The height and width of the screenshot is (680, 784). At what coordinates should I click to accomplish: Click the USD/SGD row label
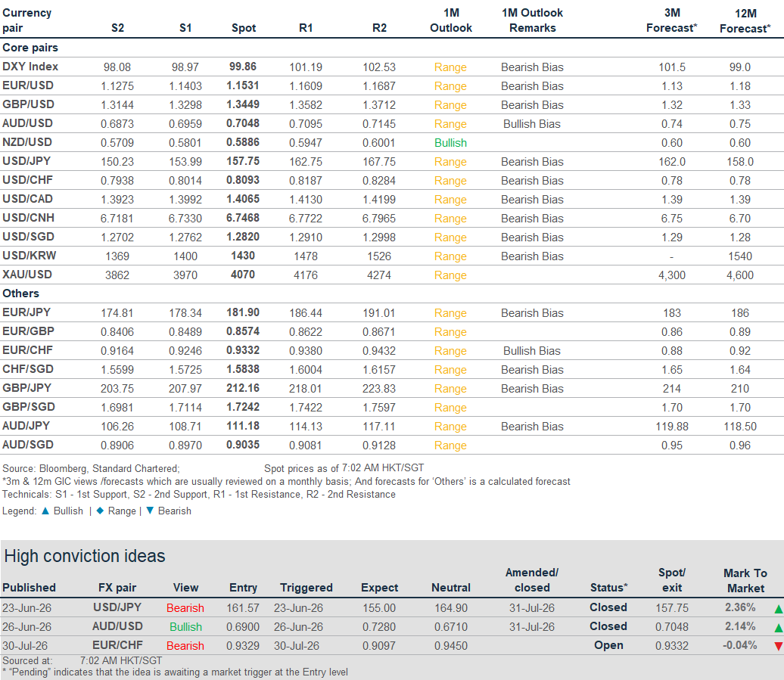coord(28,237)
